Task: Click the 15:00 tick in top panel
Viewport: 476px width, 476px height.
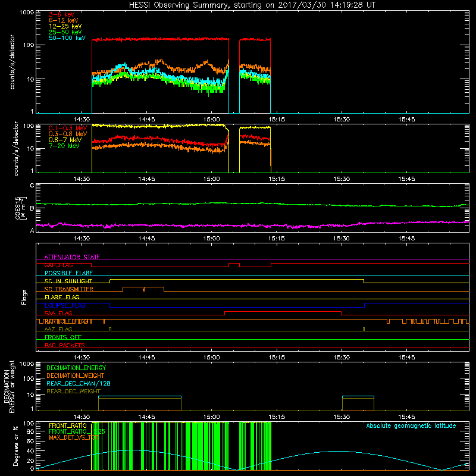Action: point(212,120)
